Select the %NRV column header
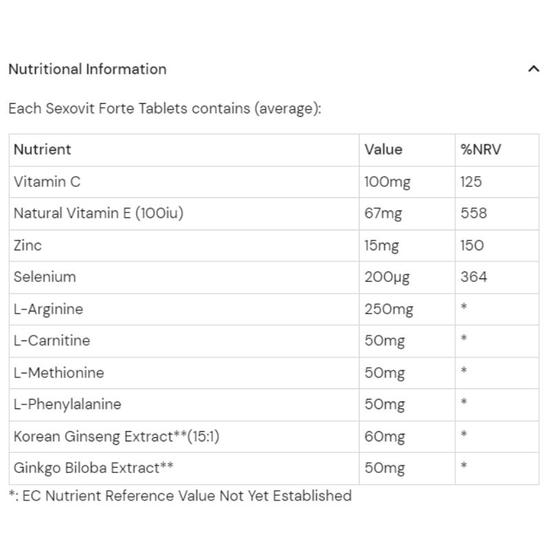This screenshot has width=550, height=550. (481, 149)
